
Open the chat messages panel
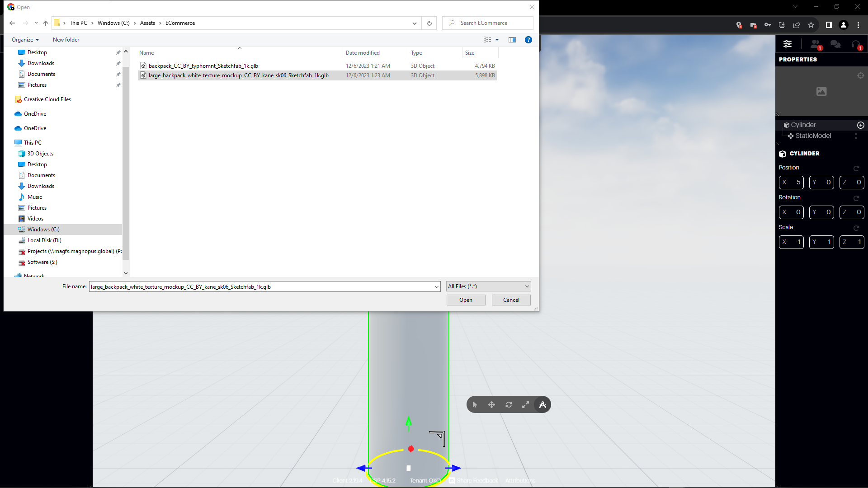point(835,44)
